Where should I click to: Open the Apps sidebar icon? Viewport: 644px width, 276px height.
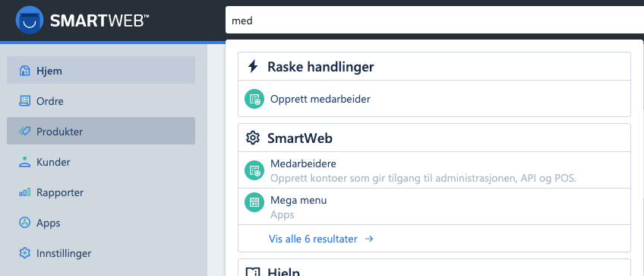point(24,223)
